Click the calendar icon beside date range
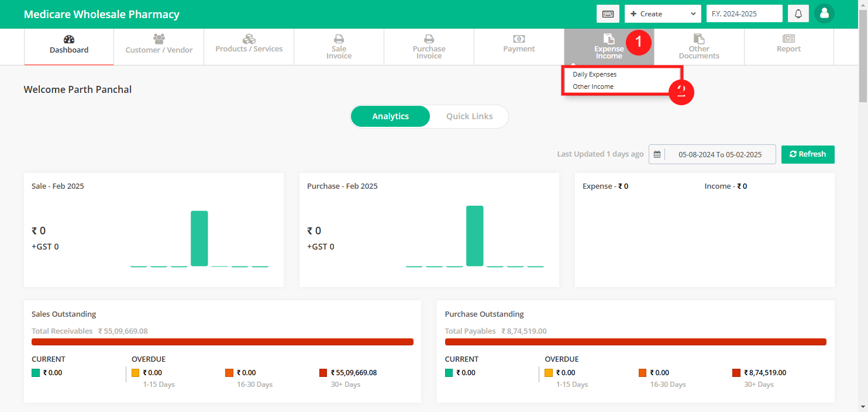This screenshot has width=868, height=412. click(657, 154)
